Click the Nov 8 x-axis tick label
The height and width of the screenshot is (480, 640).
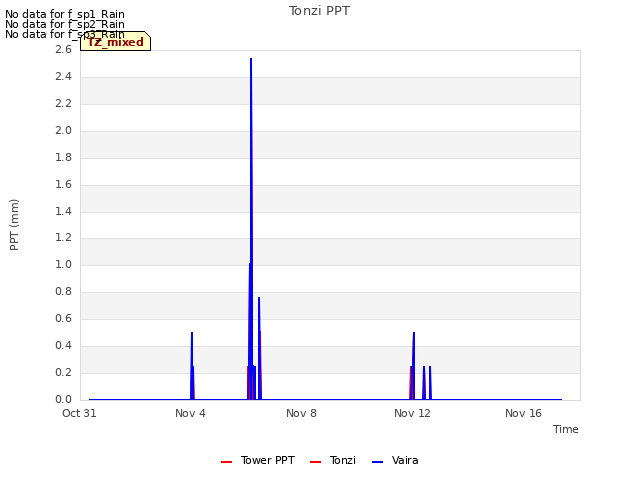pos(301,413)
